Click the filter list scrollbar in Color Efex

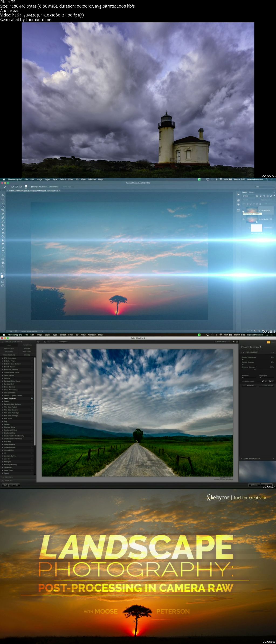pos(35,402)
